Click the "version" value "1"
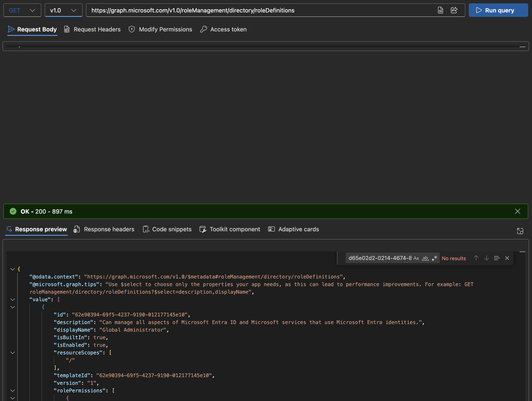Screen dimensions: 532x401 point(92,383)
